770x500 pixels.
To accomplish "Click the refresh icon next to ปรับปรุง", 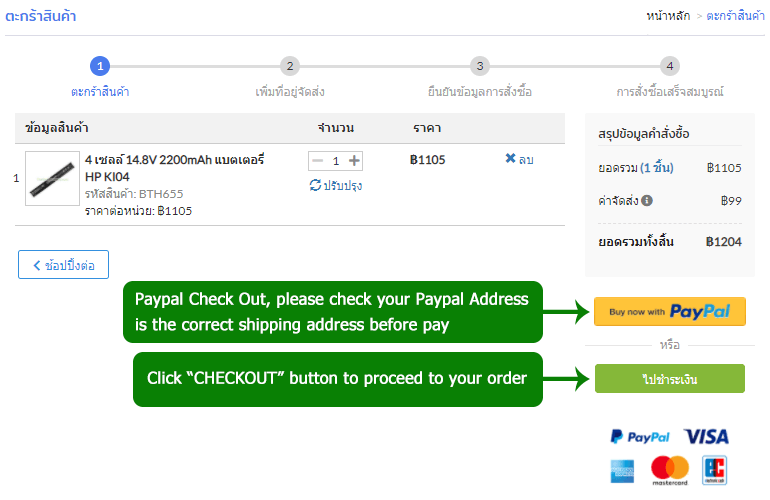I will [x=315, y=185].
